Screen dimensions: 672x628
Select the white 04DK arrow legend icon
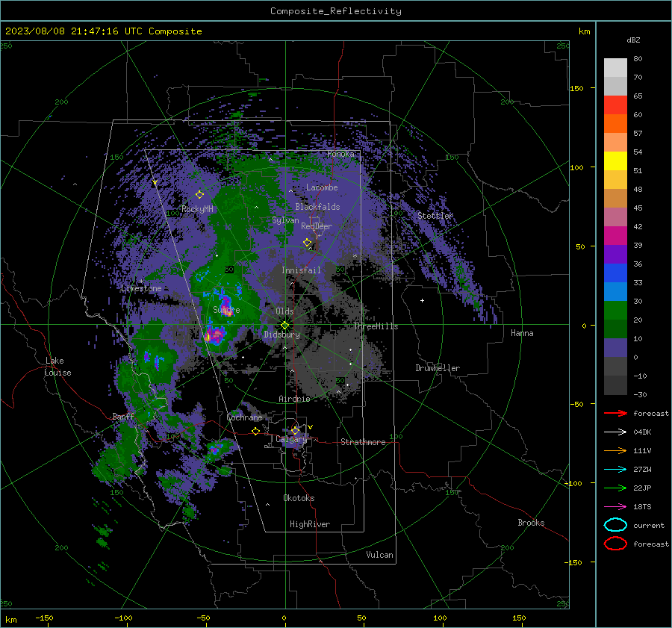tap(615, 432)
